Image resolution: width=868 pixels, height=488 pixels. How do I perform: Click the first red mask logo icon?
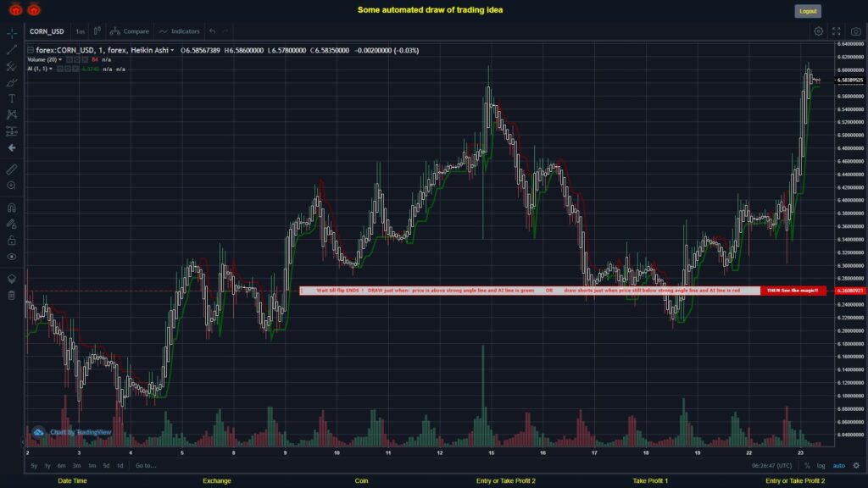[x=15, y=9]
